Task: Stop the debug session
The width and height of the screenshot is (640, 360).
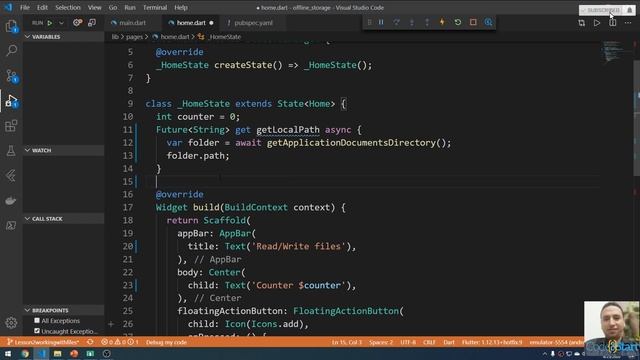Action: tap(473, 22)
